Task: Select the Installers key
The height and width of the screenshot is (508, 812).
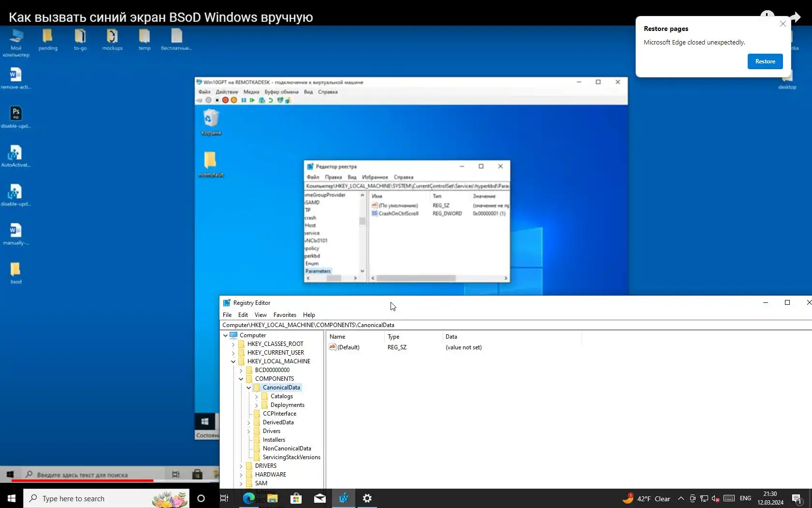Action: point(274,440)
